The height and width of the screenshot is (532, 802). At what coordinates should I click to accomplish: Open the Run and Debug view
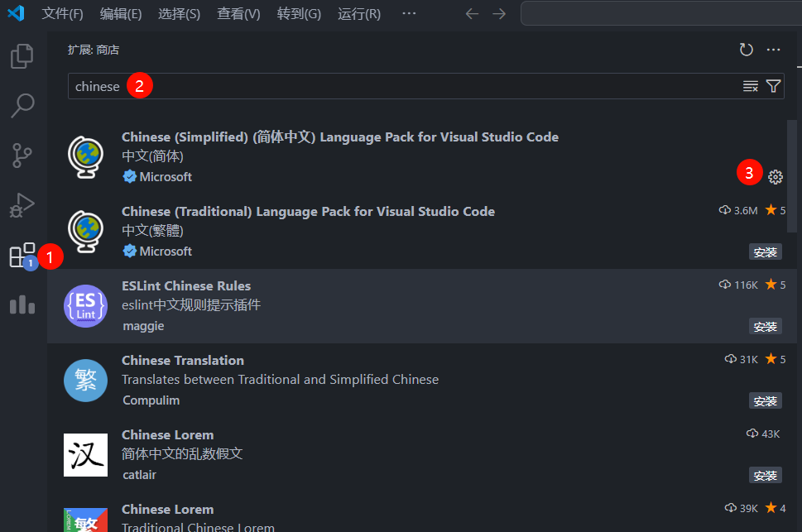point(22,204)
